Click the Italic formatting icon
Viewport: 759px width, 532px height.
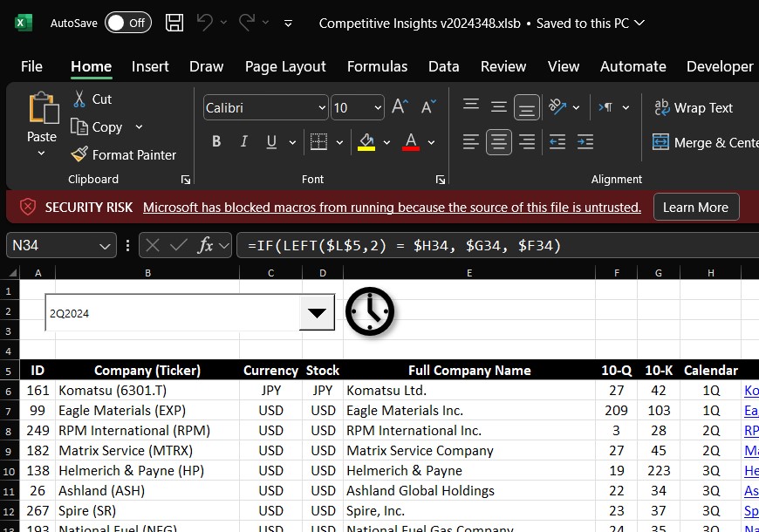243,142
